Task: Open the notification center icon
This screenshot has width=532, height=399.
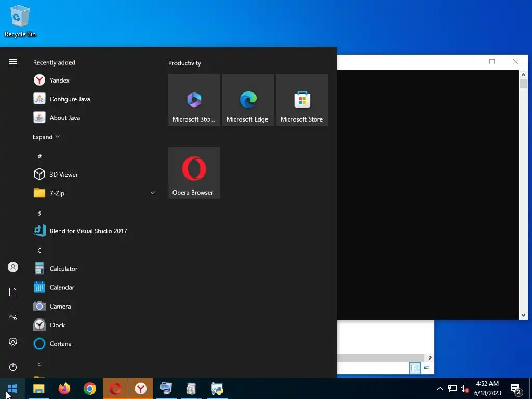Action: pos(516,389)
